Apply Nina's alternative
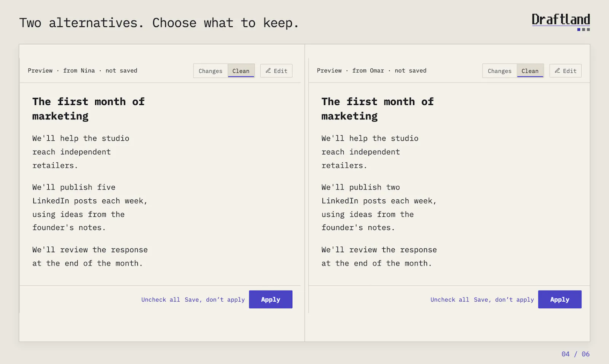This screenshot has width=609, height=364. (x=271, y=299)
